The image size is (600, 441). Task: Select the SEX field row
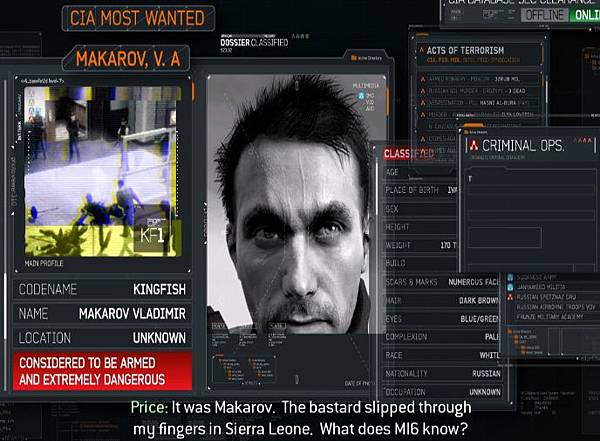(421, 209)
